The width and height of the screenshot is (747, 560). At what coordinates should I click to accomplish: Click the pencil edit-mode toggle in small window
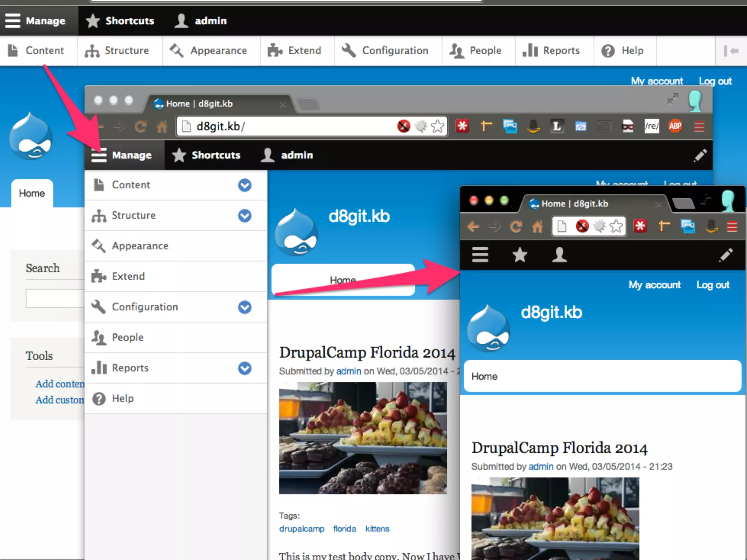pyautogui.click(x=725, y=255)
